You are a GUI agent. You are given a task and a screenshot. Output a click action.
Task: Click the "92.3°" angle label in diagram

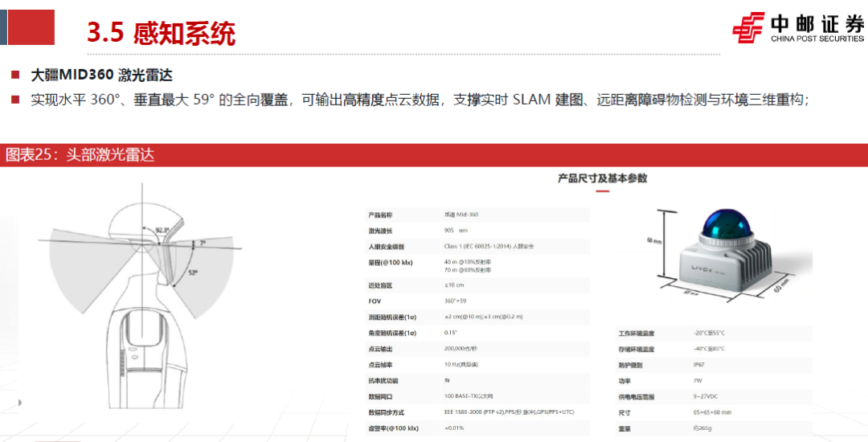tap(162, 230)
